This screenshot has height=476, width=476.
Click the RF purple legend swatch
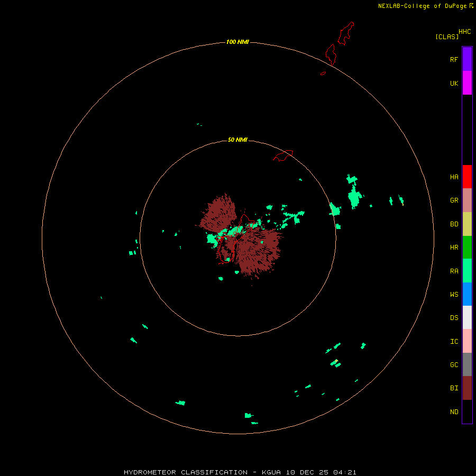467,59
